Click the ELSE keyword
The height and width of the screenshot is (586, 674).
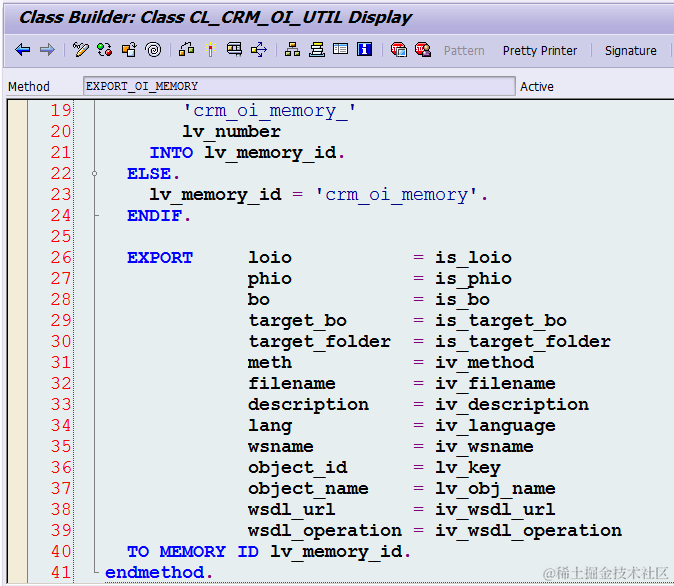click(x=149, y=174)
